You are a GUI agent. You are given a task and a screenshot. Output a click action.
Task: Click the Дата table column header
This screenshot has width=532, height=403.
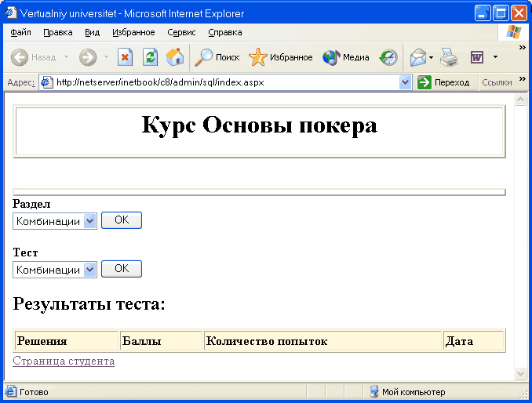tap(473, 340)
